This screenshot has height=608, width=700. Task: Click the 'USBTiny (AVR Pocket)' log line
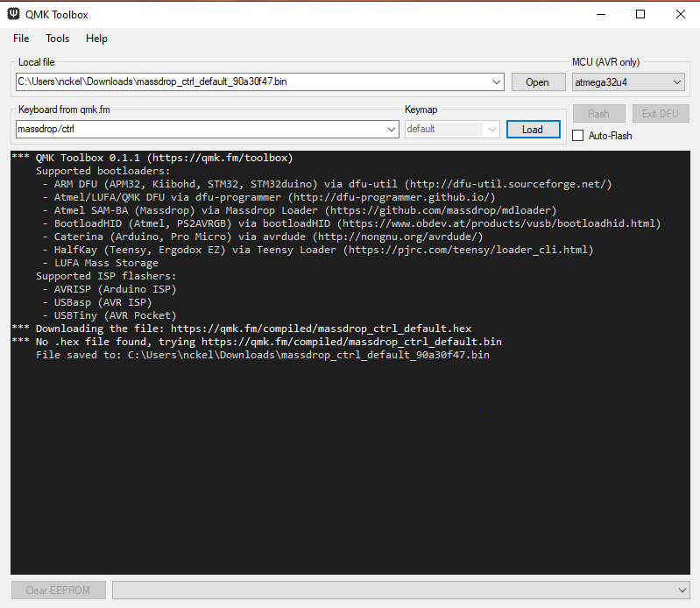pyautogui.click(x=110, y=315)
